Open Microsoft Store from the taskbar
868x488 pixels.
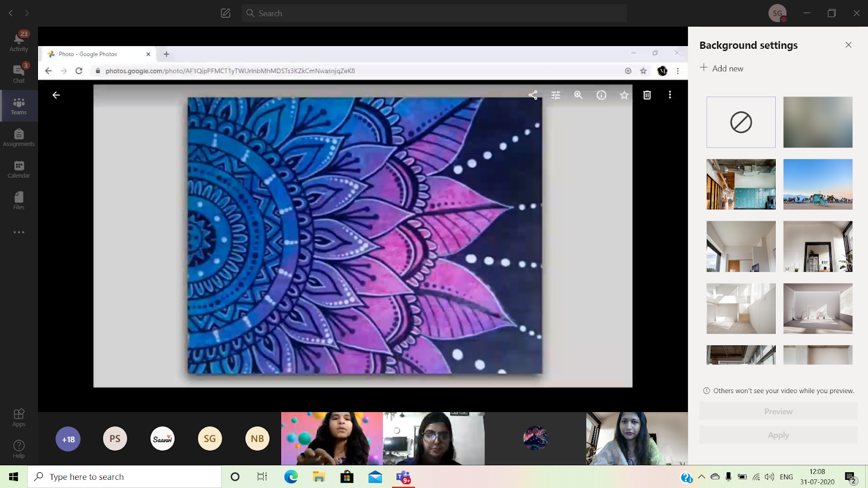[347, 477]
